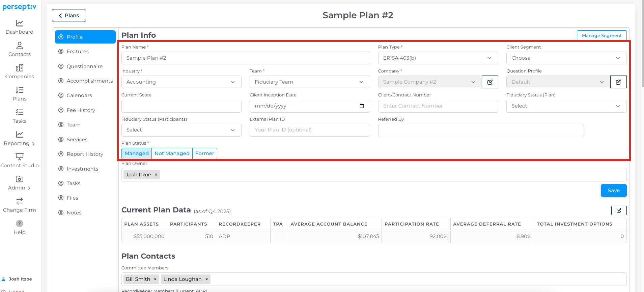The height and width of the screenshot is (292, 644).
Task: Select the Profile tab
Action: pyautogui.click(x=85, y=37)
